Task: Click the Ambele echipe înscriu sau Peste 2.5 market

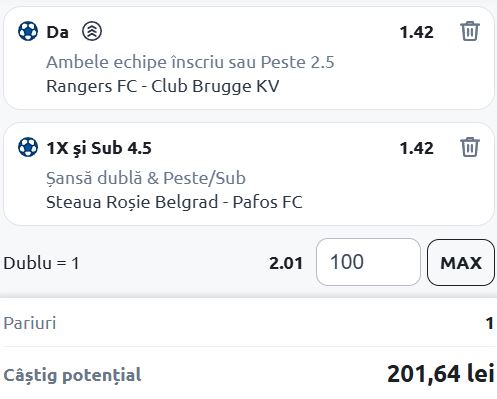Action: [190, 62]
